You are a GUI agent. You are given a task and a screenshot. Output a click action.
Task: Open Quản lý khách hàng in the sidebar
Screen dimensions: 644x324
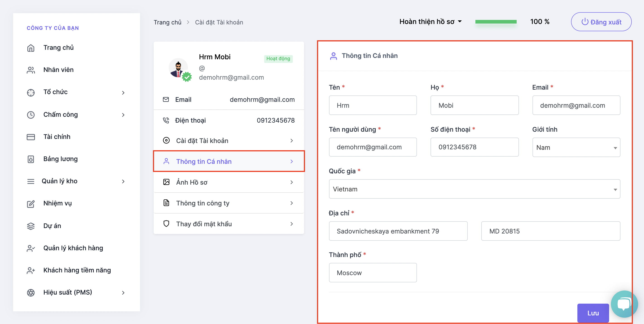pyautogui.click(x=73, y=248)
